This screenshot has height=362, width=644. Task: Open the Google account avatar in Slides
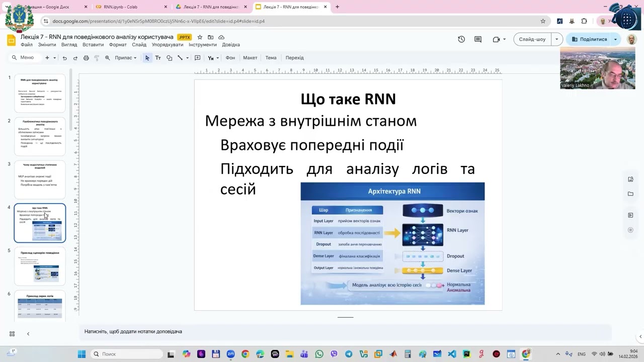tap(631, 39)
